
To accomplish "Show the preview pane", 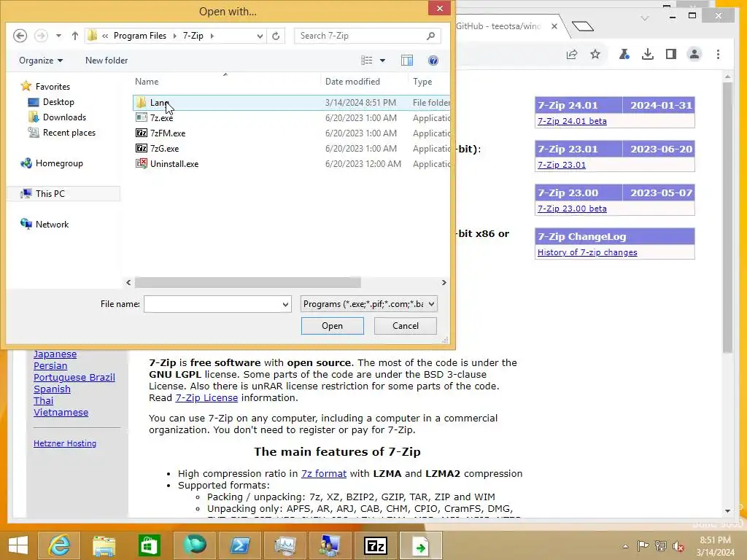I will [407, 61].
